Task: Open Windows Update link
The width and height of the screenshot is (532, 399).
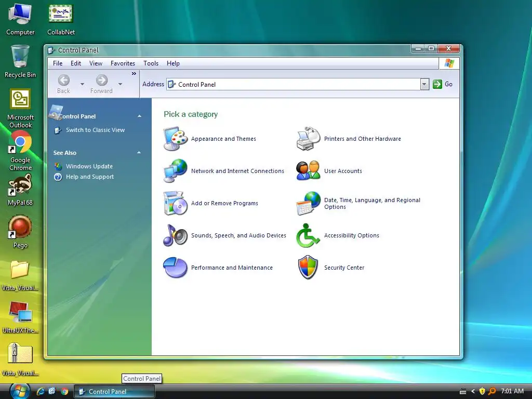Action: tap(89, 166)
